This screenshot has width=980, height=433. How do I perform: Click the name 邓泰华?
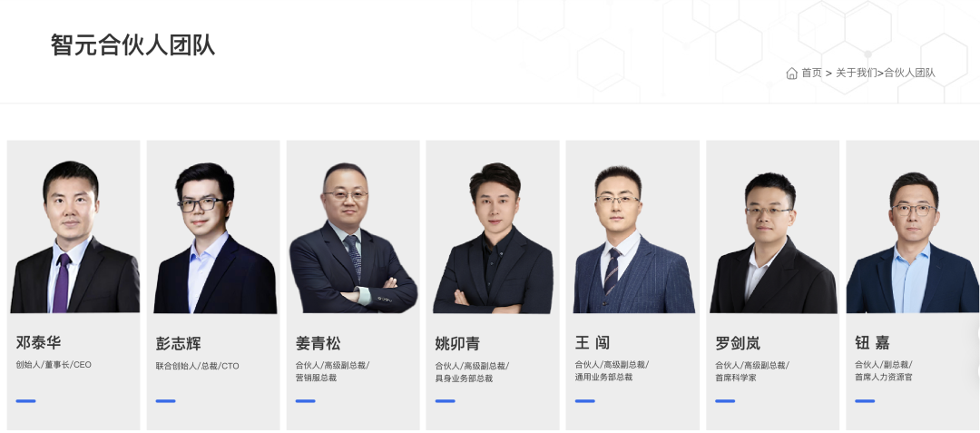click(38, 342)
